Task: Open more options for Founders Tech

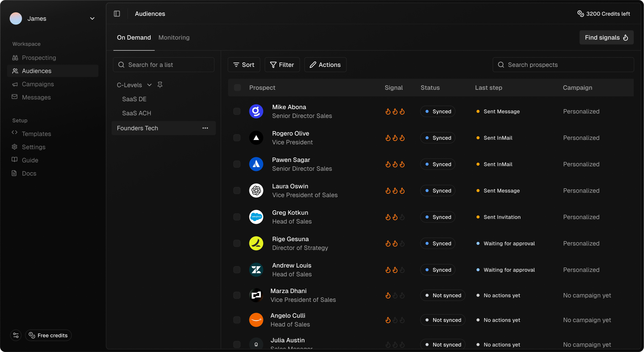Action: coord(205,128)
